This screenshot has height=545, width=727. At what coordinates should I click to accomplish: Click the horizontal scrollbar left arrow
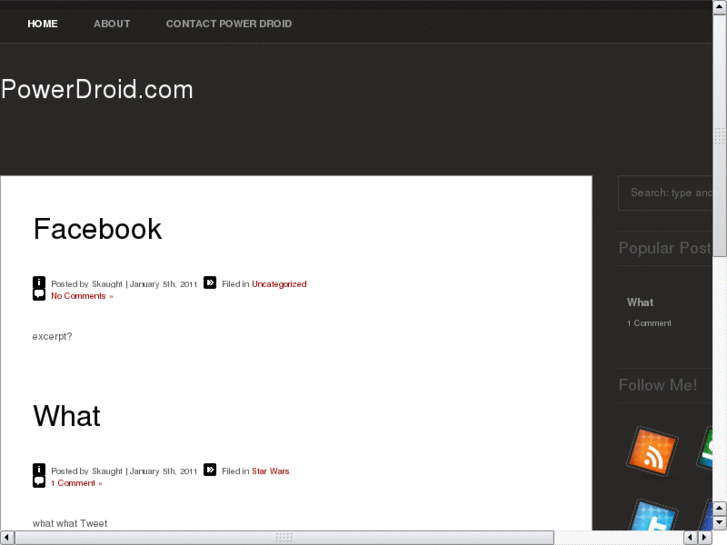(7, 537)
